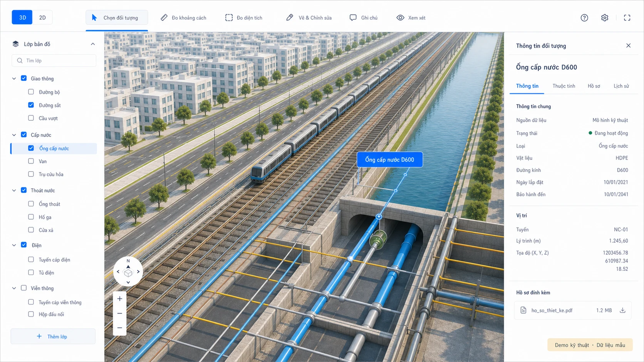Viewport: 644px width, 362px height.
Task: Select the Ghi chú annotation tool
Action: (364, 18)
